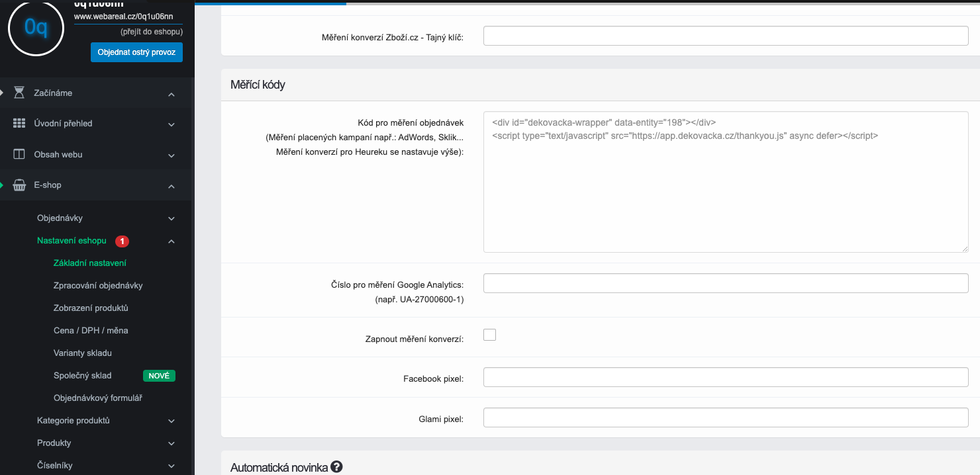Open Základní nastavení menu item

click(x=90, y=263)
